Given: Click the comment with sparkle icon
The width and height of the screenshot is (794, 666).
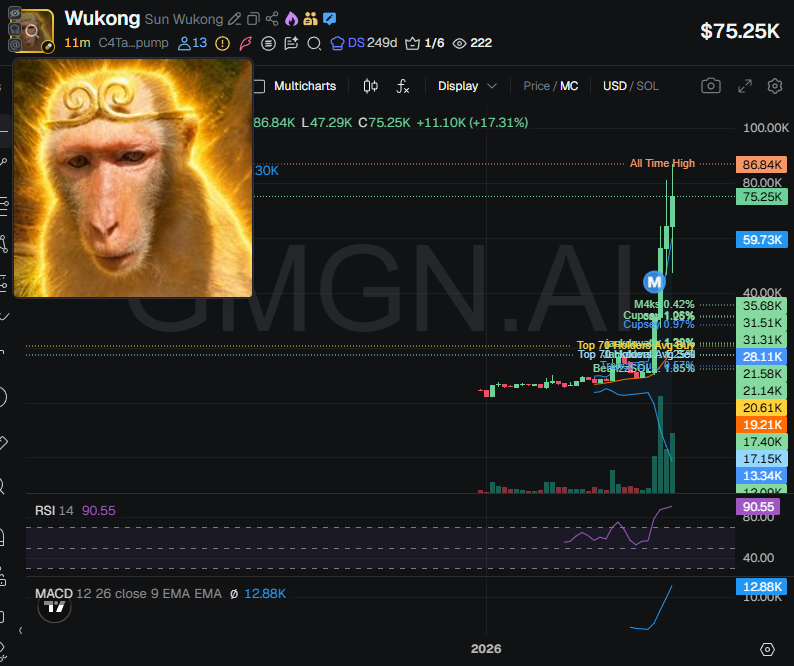Looking at the screenshot, I should (x=291, y=44).
